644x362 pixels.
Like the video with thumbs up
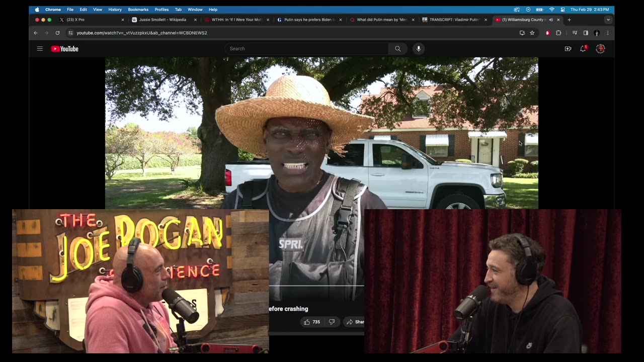312,322
